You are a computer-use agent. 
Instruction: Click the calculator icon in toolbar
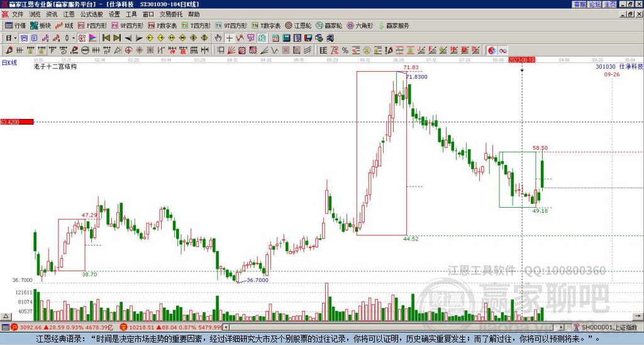click(x=287, y=38)
